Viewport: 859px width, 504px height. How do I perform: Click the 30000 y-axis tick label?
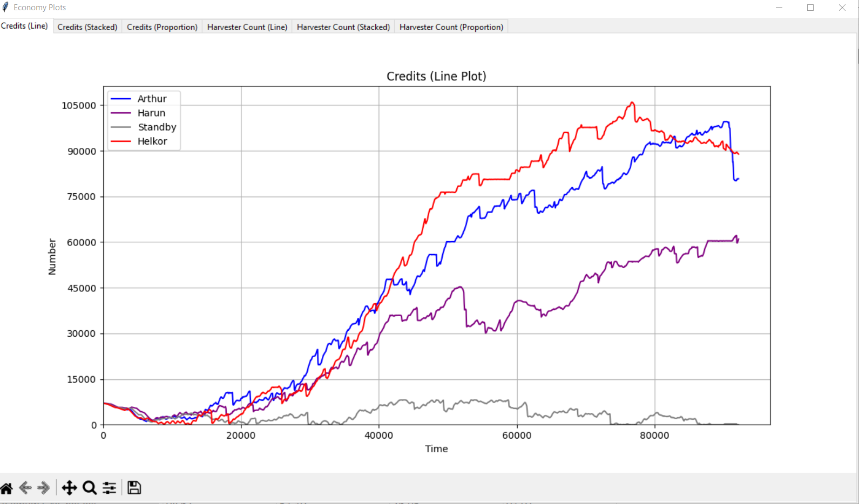tap(82, 333)
